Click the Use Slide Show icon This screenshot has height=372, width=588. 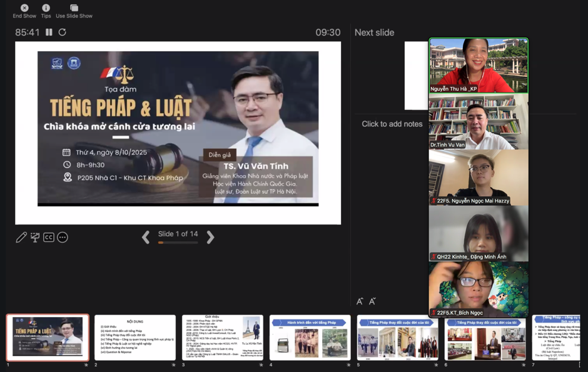[x=74, y=8]
